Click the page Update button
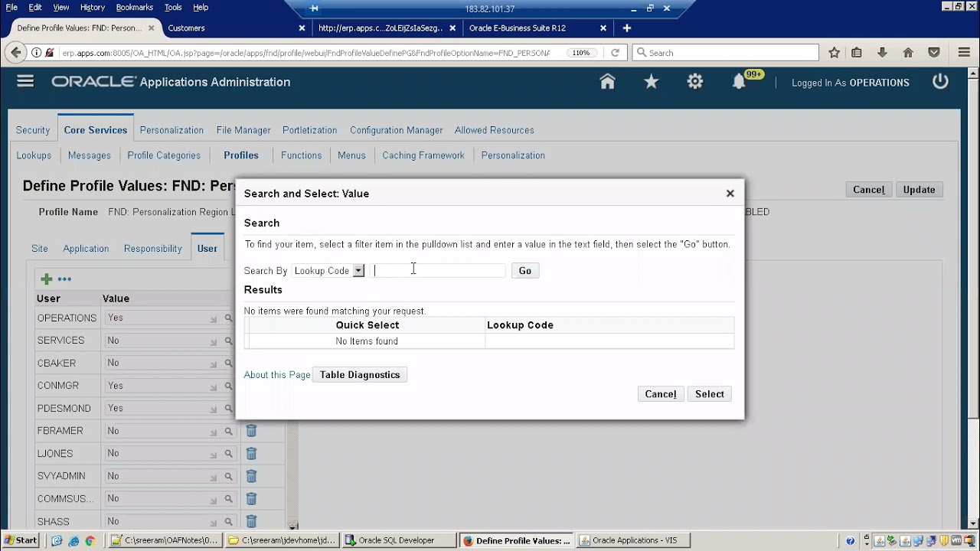The height and width of the screenshot is (551, 980). 919,190
